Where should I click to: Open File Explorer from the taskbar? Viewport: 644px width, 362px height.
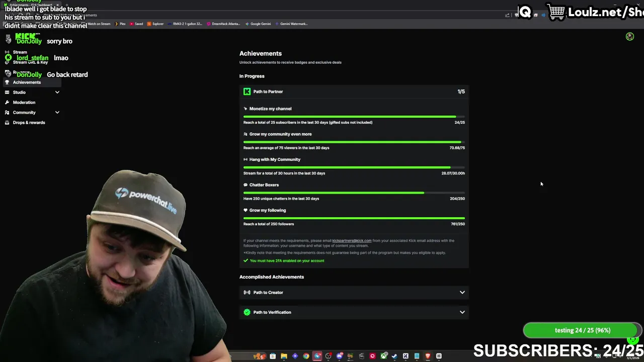tap(284, 356)
